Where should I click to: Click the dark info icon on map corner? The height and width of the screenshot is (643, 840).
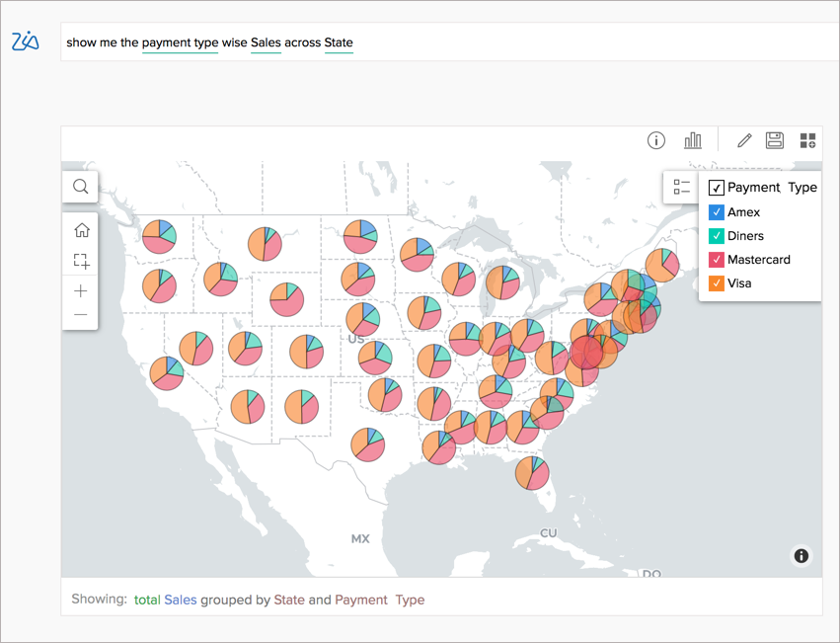click(x=801, y=556)
